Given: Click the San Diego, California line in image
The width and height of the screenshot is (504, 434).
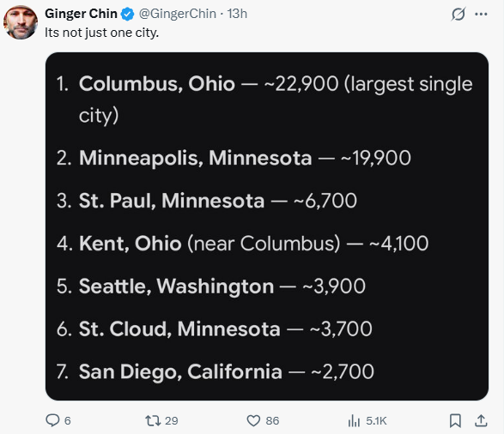Looking at the screenshot, I should click(x=215, y=371).
